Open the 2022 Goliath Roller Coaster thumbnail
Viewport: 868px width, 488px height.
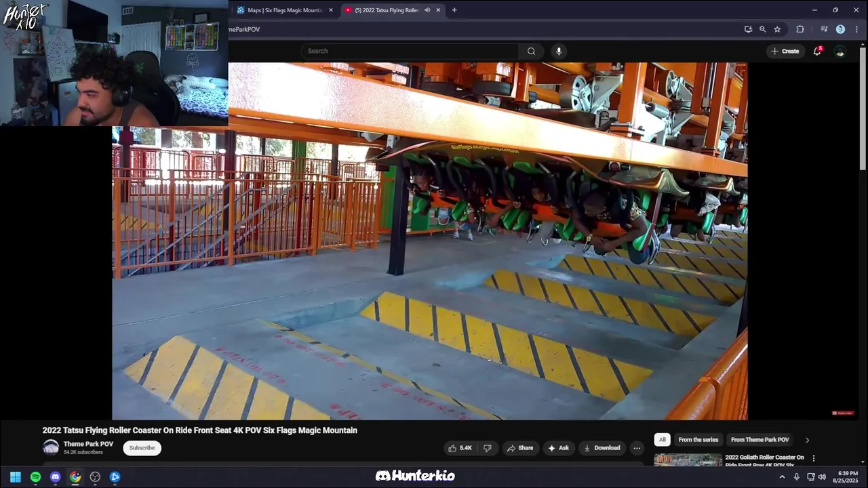coord(688,460)
